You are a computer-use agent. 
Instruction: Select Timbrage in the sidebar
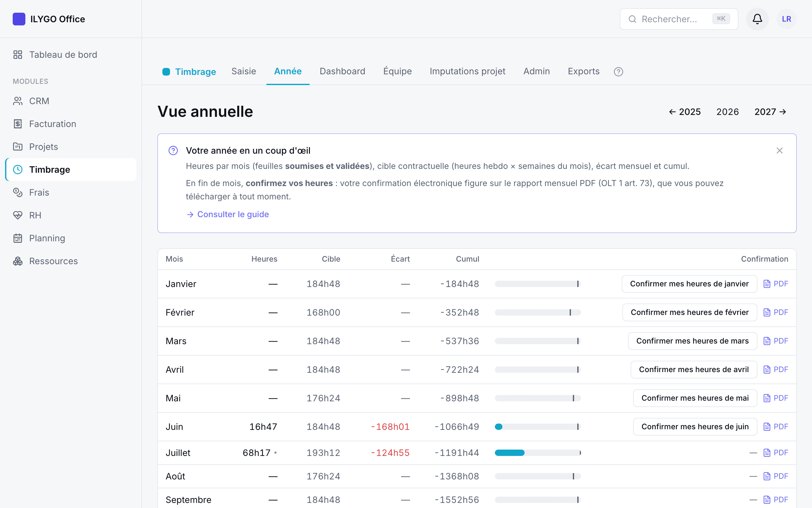pyautogui.click(x=71, y=170)
